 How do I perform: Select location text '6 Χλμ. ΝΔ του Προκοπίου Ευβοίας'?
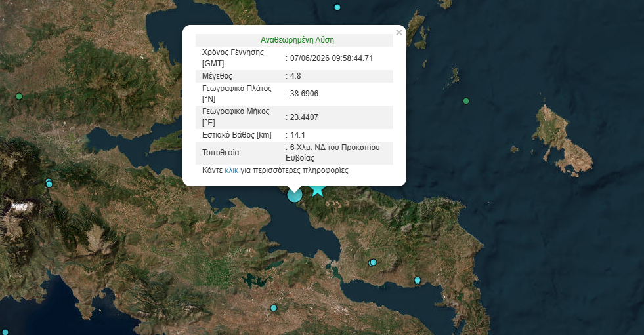coord(333,153)
